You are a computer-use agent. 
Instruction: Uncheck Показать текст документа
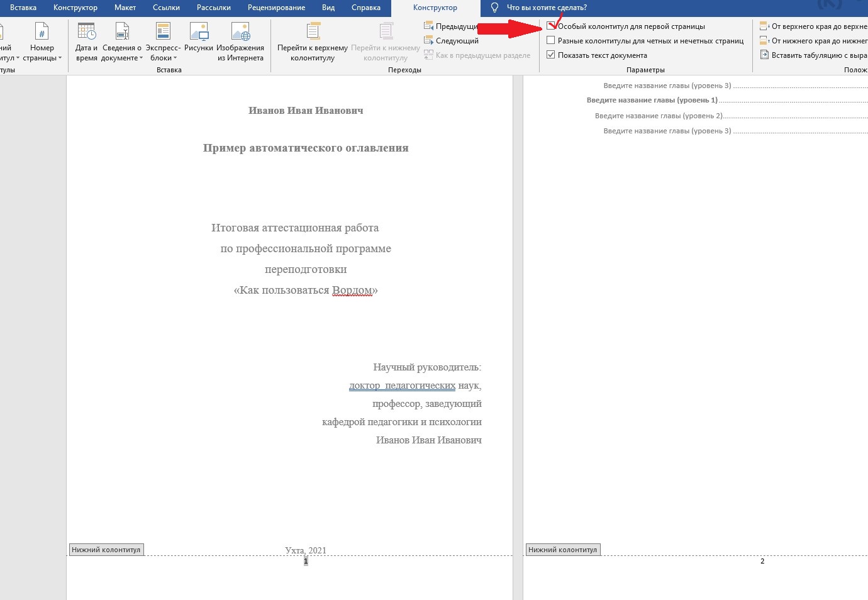click(x=551, y=55)
